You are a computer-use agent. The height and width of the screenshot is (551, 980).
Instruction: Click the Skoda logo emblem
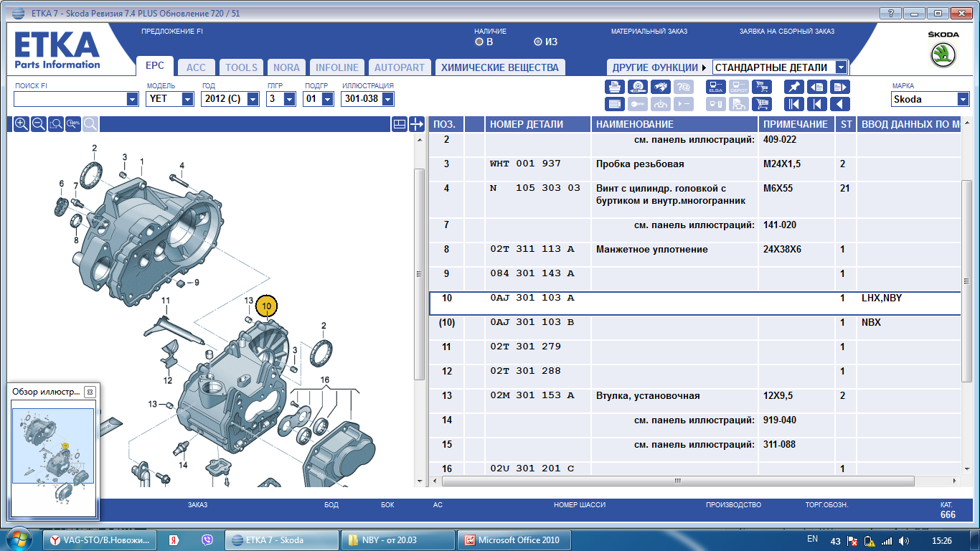click(943, 55)
